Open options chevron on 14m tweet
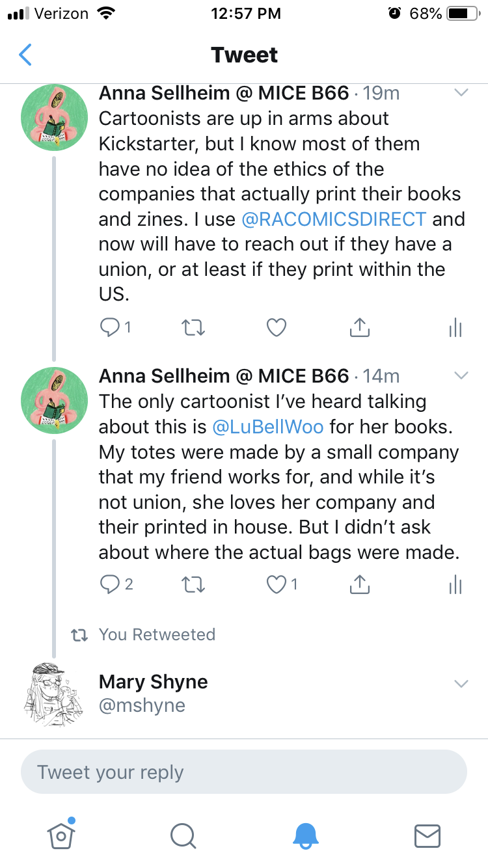This screenshot has width=488, height=868. [461, 375]
